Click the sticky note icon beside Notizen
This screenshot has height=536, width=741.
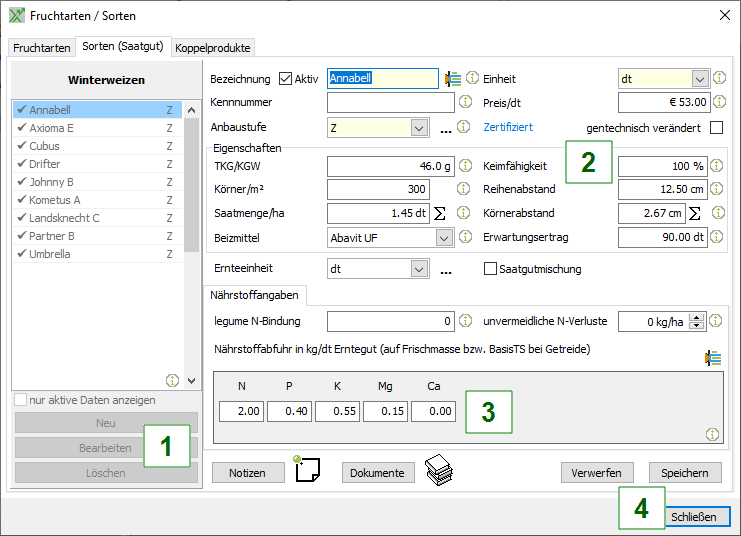[x=308, y=470]
